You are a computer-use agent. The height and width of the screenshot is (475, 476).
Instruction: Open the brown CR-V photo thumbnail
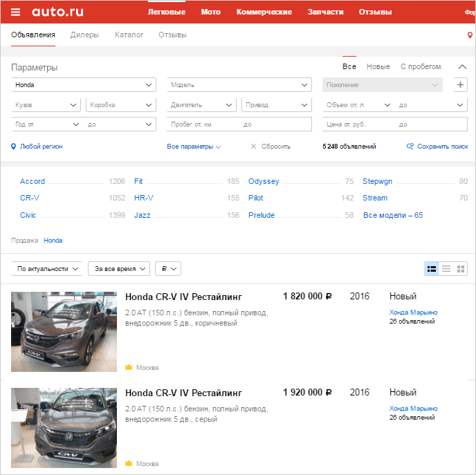click(x=64, y=331)
